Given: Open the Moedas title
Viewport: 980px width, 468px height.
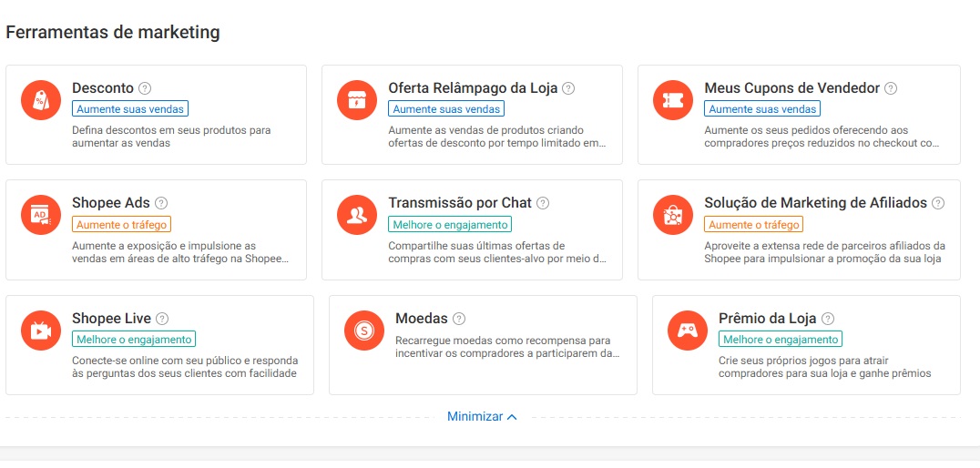Looking at the screenshot, I should [x=422, y=319].
